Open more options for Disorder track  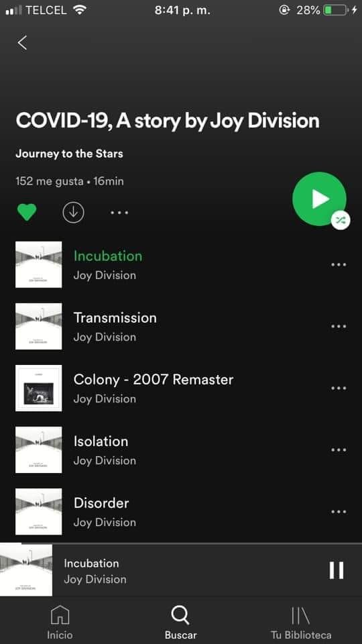(x=339, y=512)
